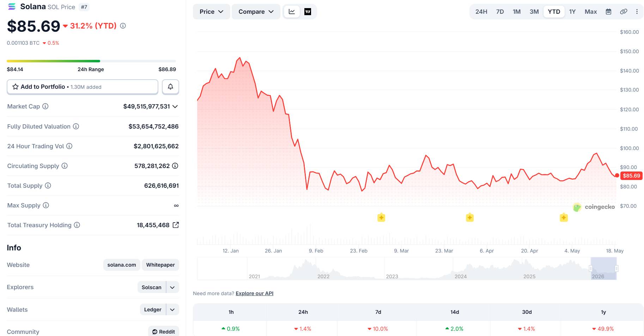
Task: Click the right handle of the range navigator
Action: 616,268
